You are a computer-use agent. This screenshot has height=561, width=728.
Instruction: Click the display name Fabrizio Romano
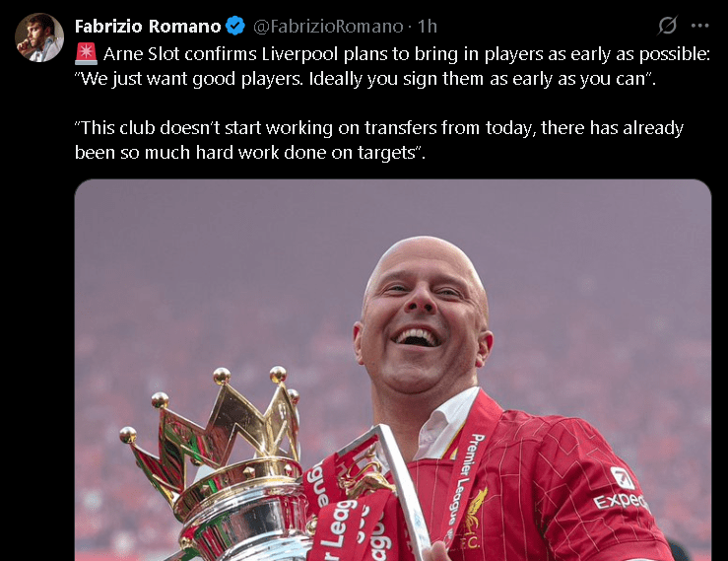pyautogui.click(x=148, y=26)
